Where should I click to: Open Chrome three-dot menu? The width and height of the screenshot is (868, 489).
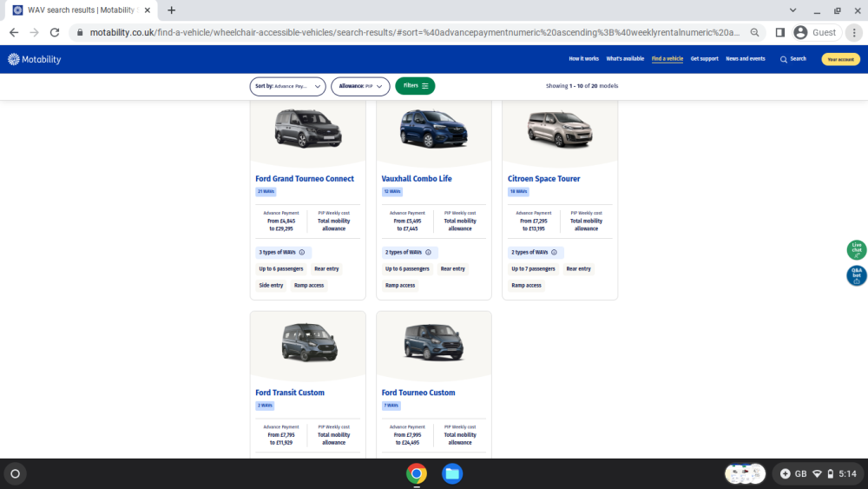pos(854,33)
